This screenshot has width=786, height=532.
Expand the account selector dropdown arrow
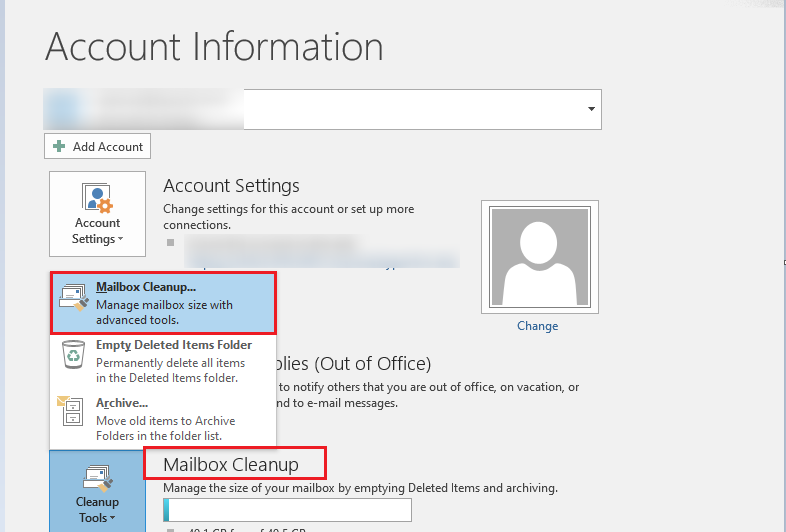[591, 108]
